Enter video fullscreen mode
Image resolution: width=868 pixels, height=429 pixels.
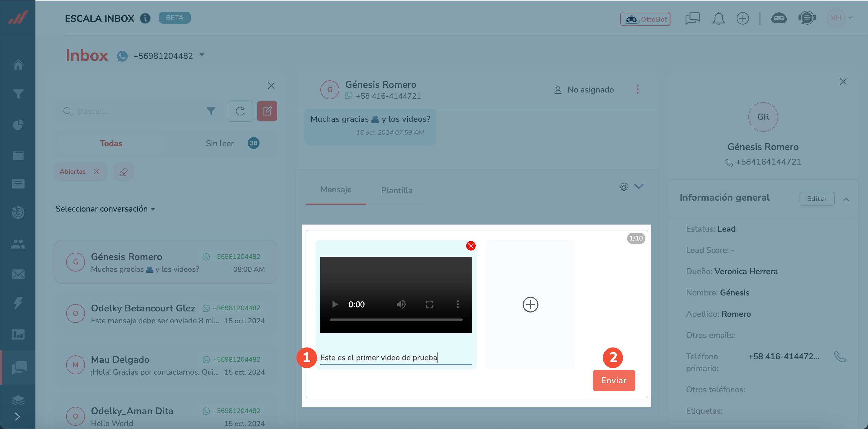(429, 305)
